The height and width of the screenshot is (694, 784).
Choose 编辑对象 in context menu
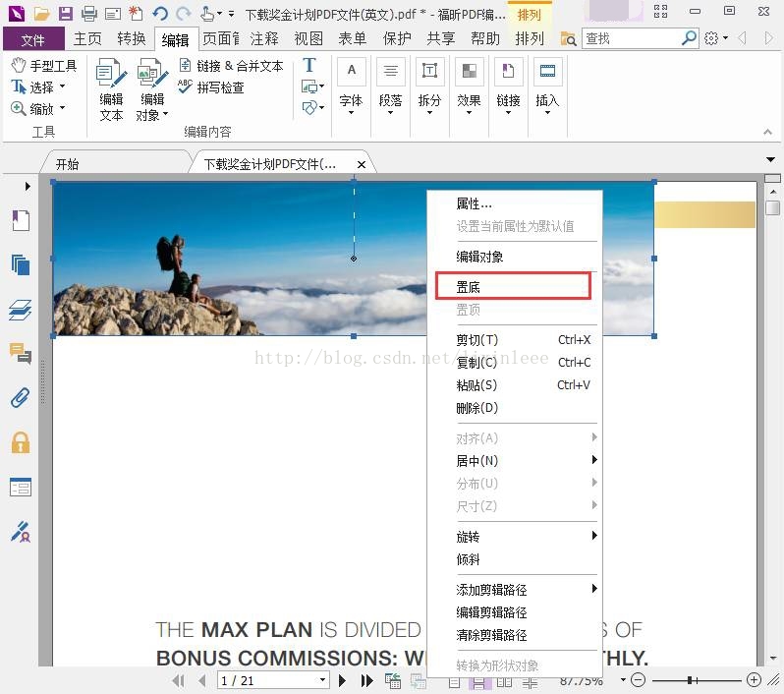point(515,257)
